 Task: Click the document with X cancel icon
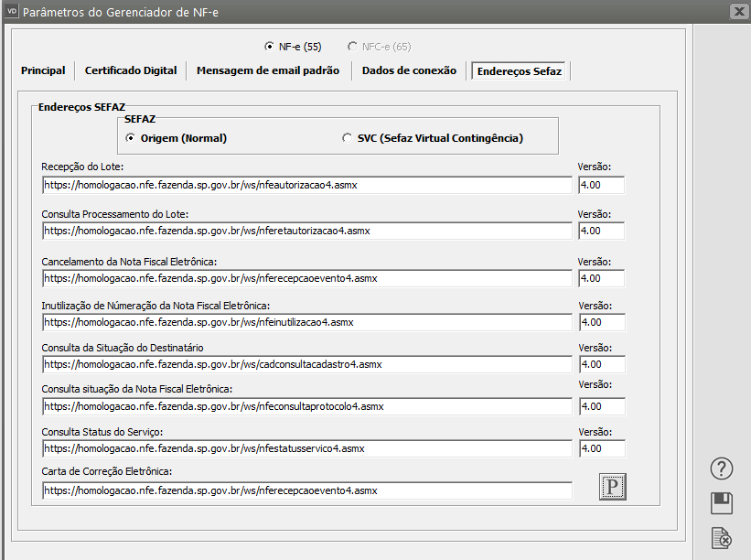(x=722, y=538)
